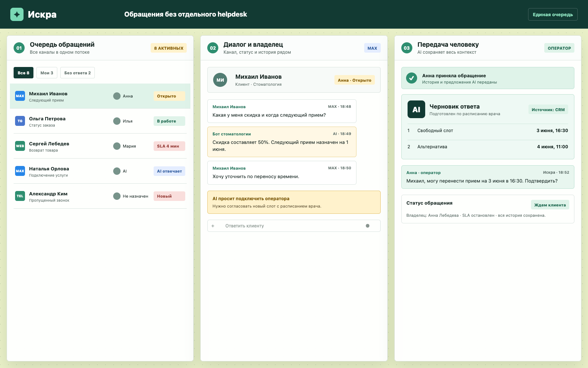Focus the Ответить клиенту input field
The image size is (588, 368).
(294, 226)
